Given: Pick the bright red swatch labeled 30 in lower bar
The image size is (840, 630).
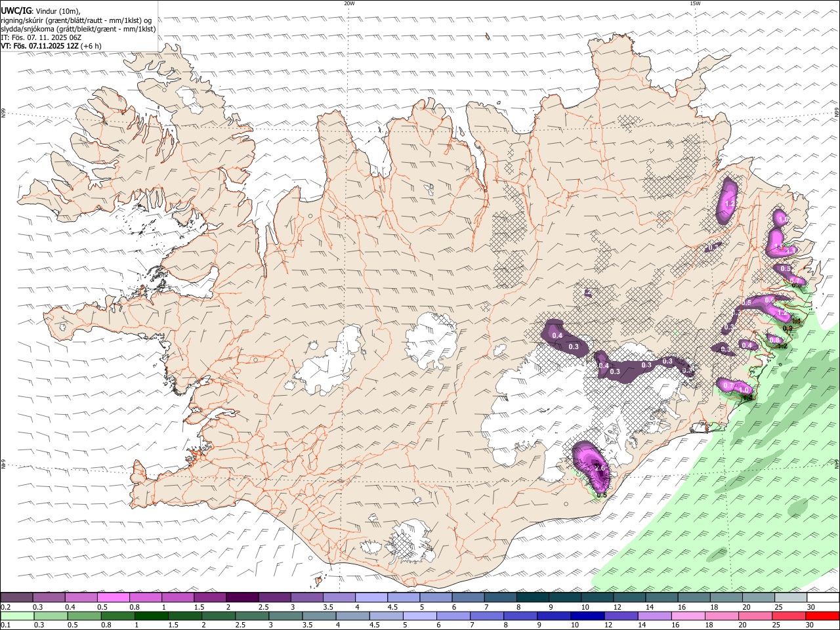Looking at the screenshot, I should coord(823,616).
